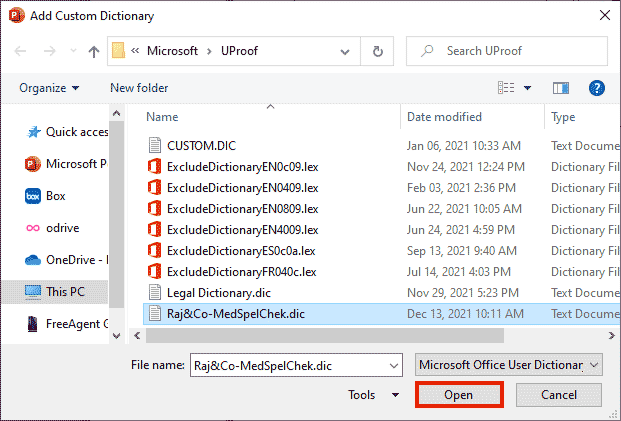Click the Jan 06, 2021 10:33 AM date
The height and width of the screenshot is (421, 621).
click(x=463, y=146)
